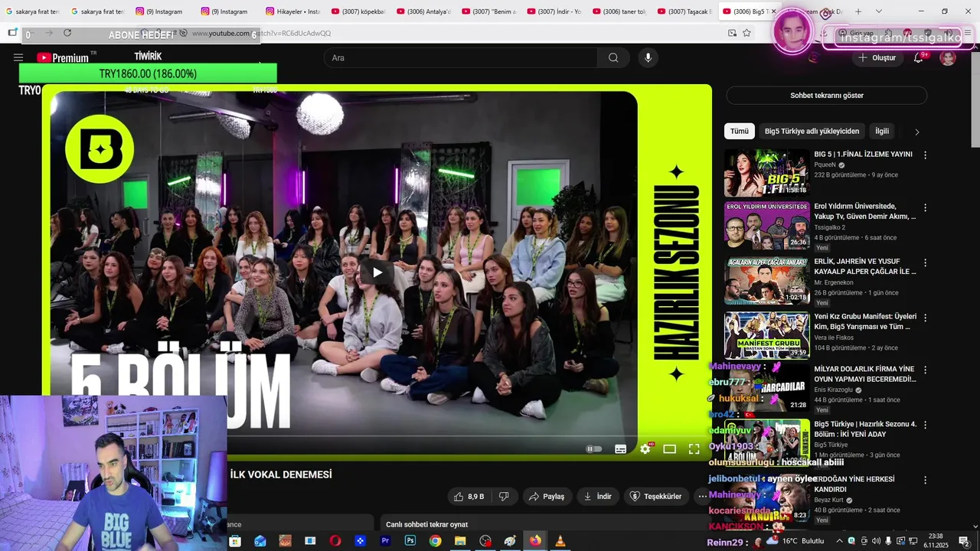Open options for BIG 5 1.FİNAL İZLEME video

(925, 155)
